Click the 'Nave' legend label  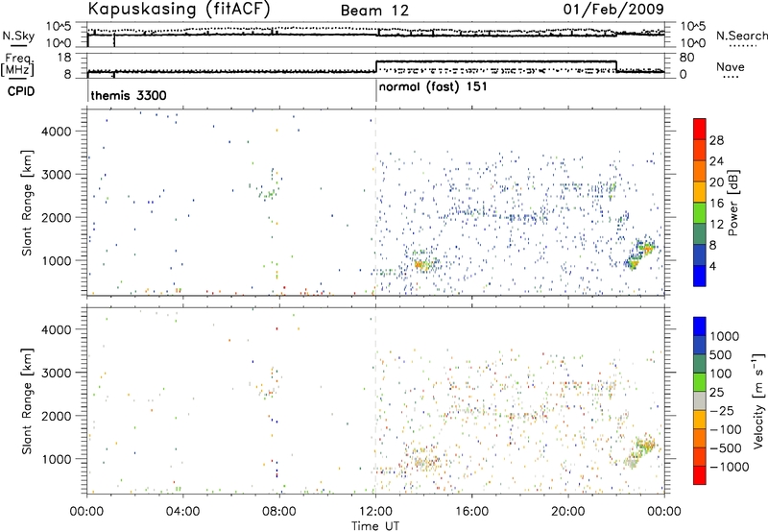click(x=731, y=66)
